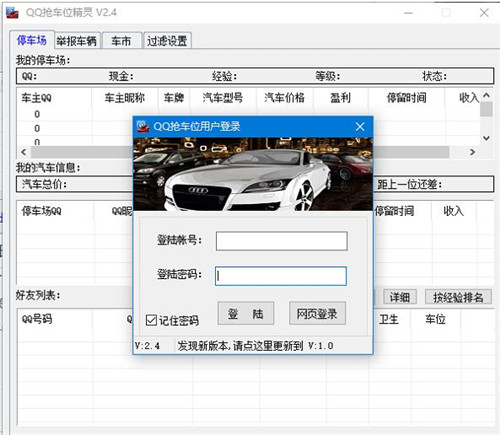The height and width of the screenshot is (435, 500).
Task: Click the top table's 停留时间 column header
Action: (x=406, y=98)
